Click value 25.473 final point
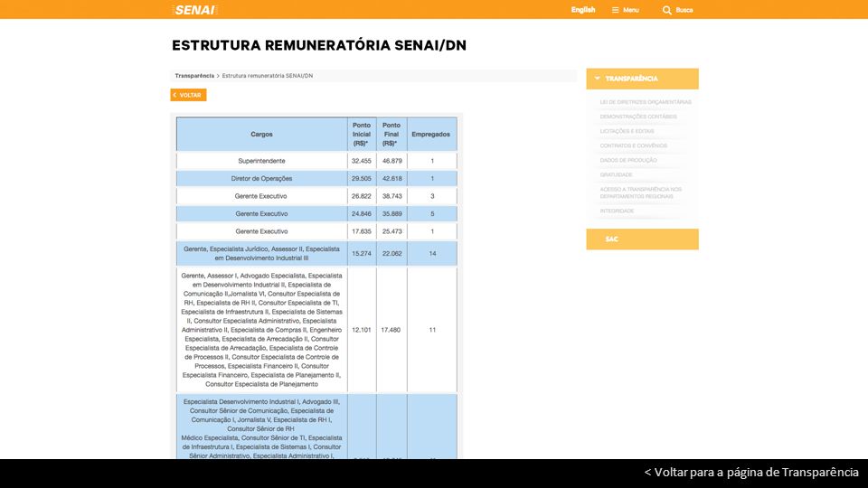Viewport: 868px width, 488px height. click(x=392, y=231)
